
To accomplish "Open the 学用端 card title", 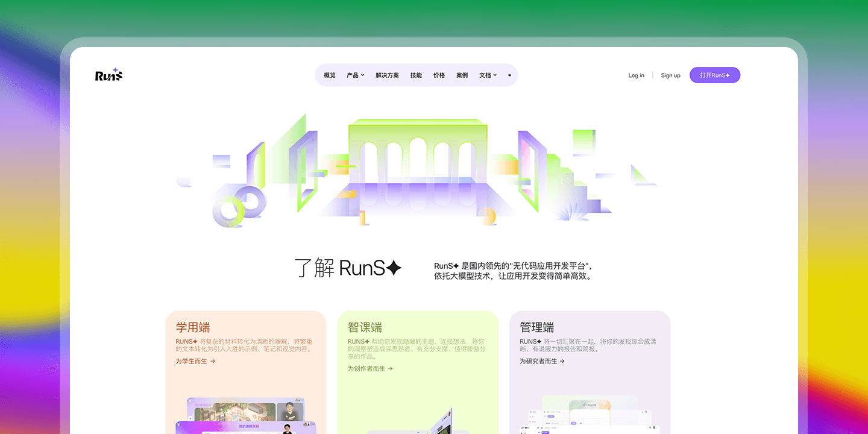I will 193,327.
